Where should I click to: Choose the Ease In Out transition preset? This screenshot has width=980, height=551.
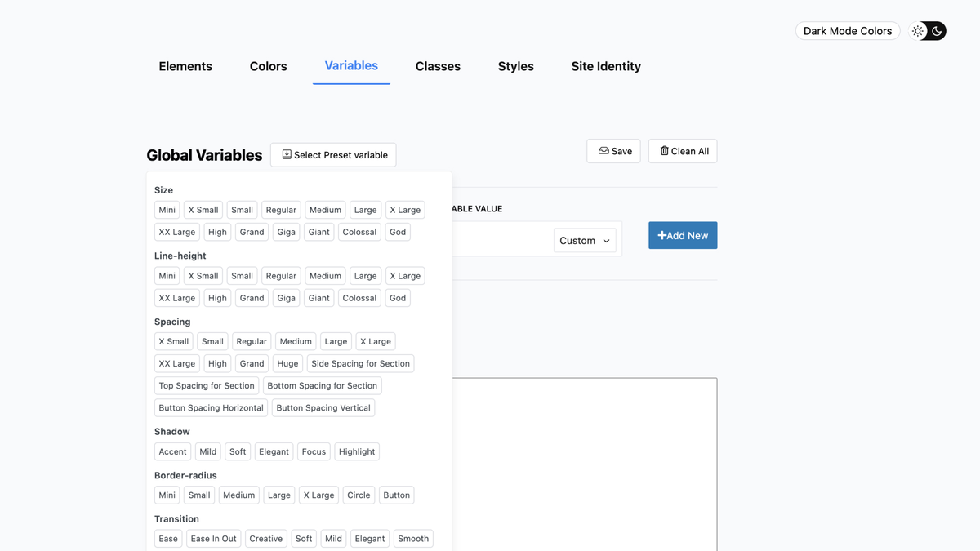point(213,538)
